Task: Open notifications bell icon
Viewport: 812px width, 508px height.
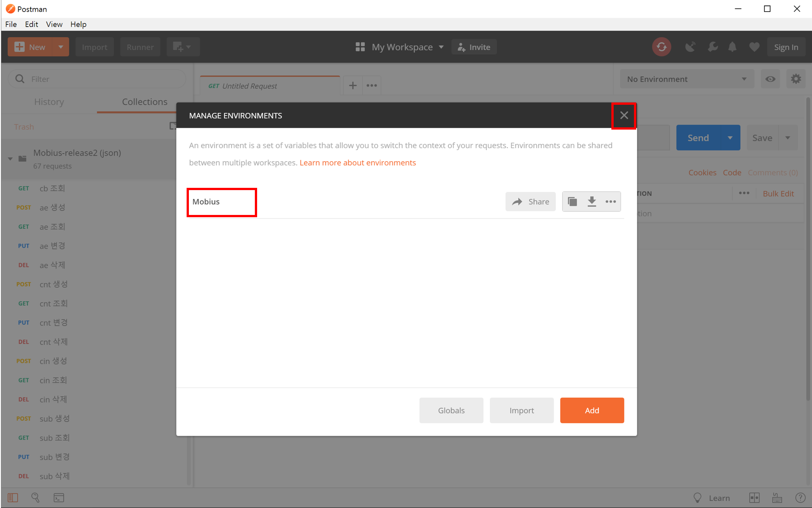Action: [732, 47]
